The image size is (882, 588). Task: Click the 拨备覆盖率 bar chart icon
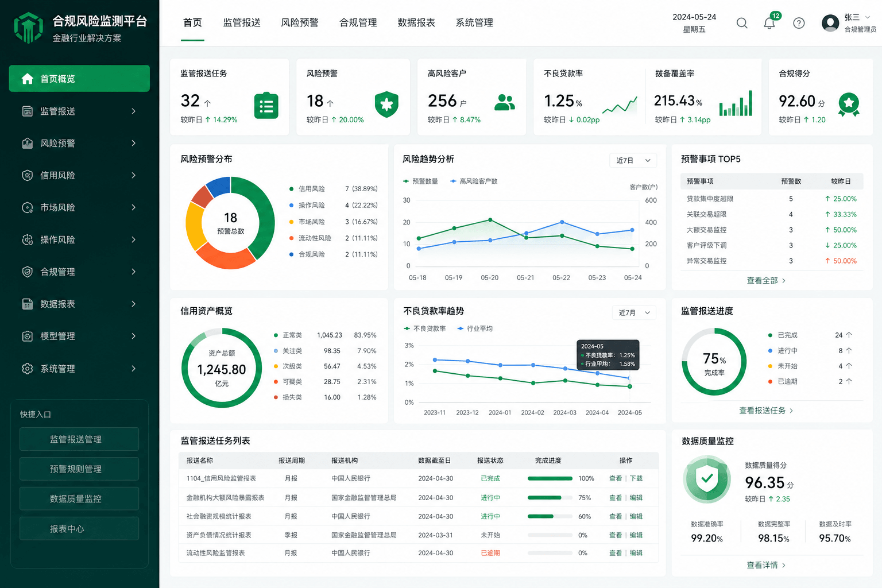coord(736,104)
